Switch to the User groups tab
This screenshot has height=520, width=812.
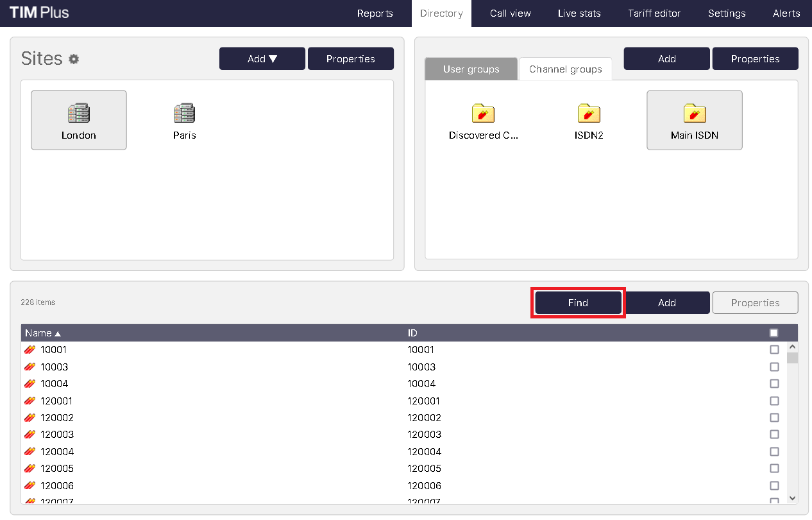pyautogui.click(x=471, y=69)
